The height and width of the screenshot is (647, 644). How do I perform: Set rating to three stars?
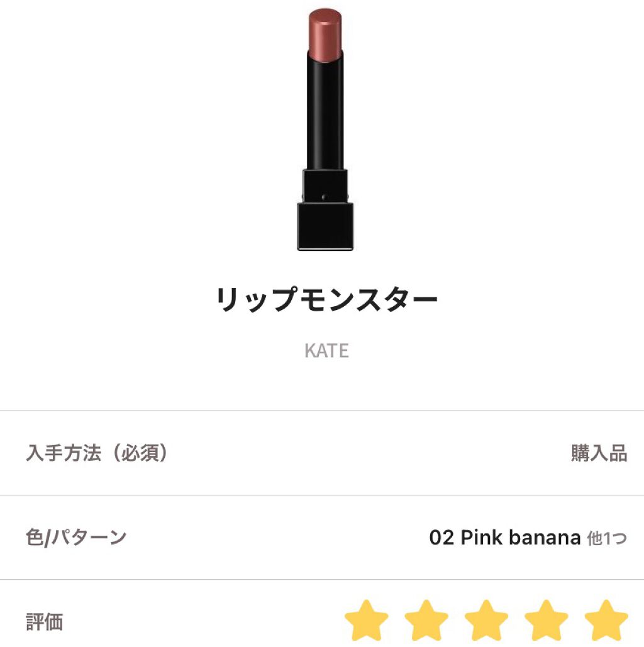pos(486,620)
